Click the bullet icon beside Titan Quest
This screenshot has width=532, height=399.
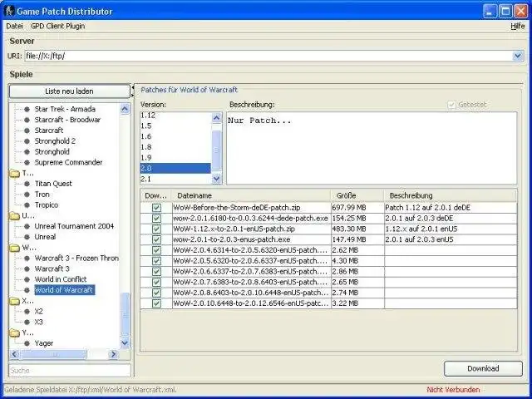(x=27, y=184)
